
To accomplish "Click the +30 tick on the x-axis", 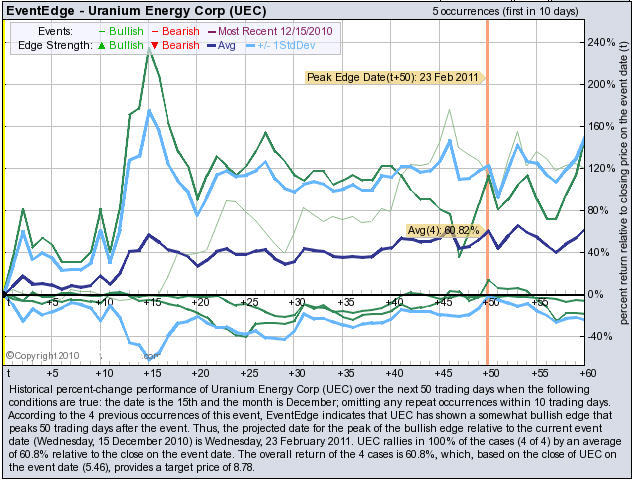I will 296,301.
